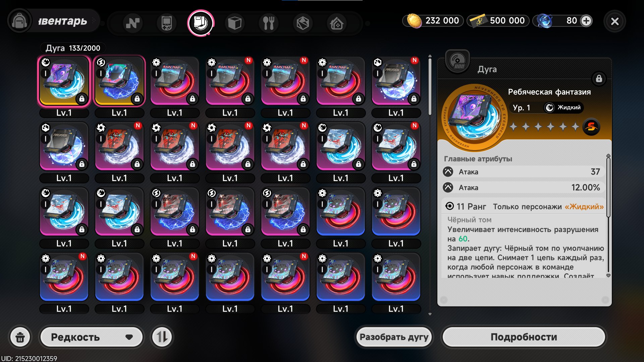Viewport: 644px width, 362px height.
Task: Click the Подробности button
Action: [524, 337]
